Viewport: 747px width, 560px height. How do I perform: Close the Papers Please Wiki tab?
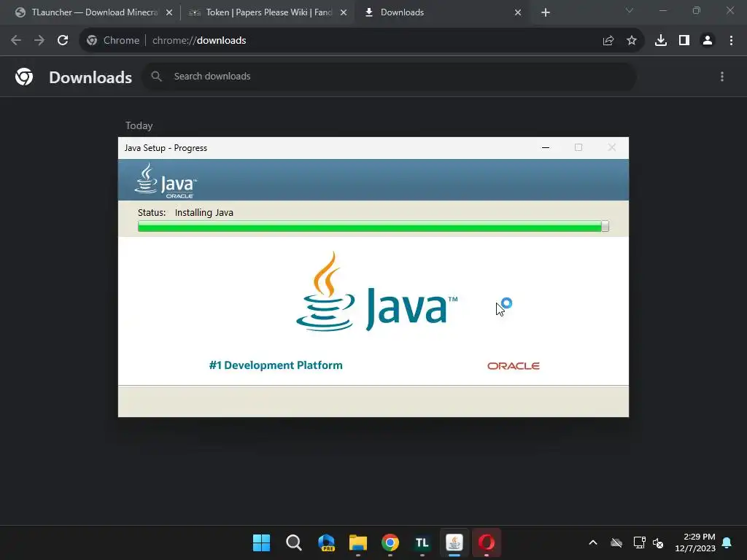click(344, 13)
